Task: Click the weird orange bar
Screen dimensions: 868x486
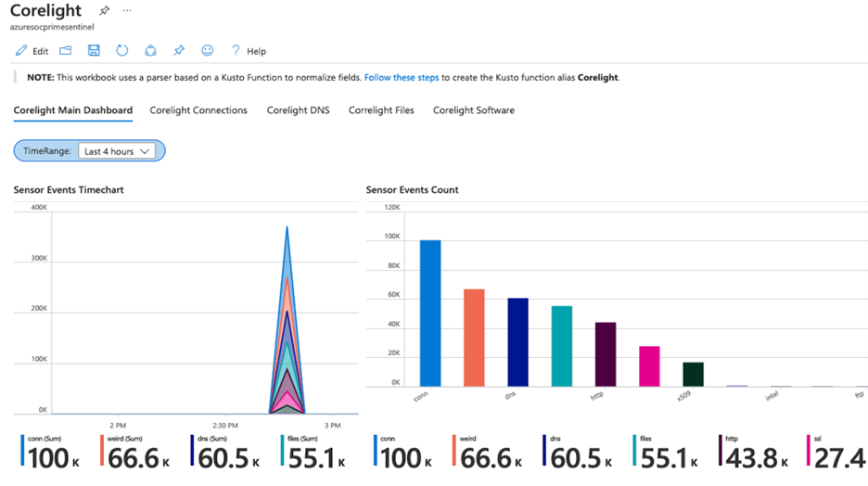Action: [474, 338]
